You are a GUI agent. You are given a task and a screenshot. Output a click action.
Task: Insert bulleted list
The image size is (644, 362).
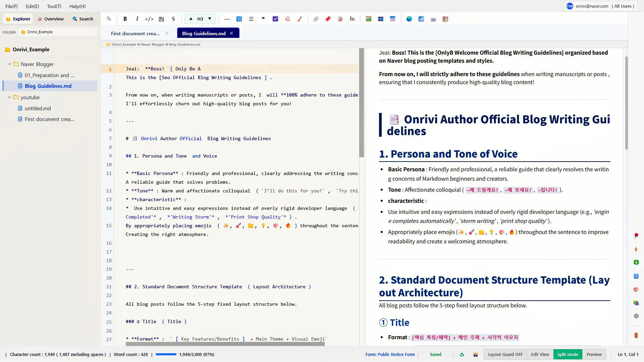pyautogui.click(x=251, y=19)
